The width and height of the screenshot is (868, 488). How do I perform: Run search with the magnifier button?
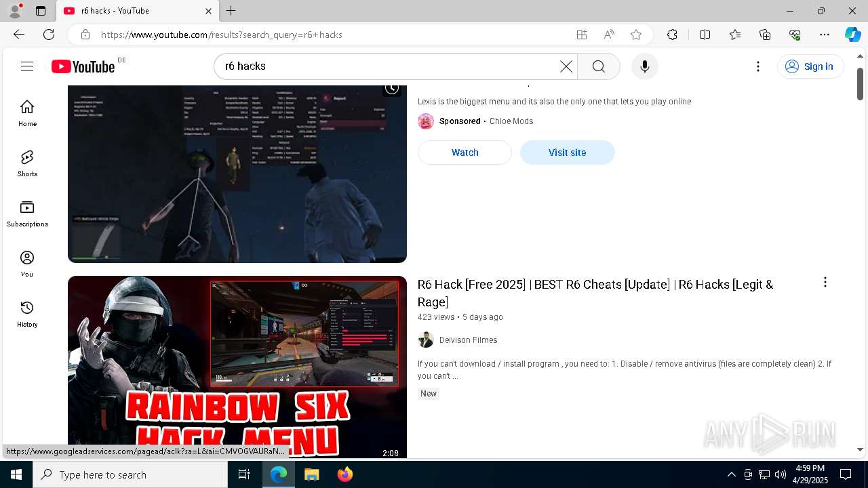(599, 66)
